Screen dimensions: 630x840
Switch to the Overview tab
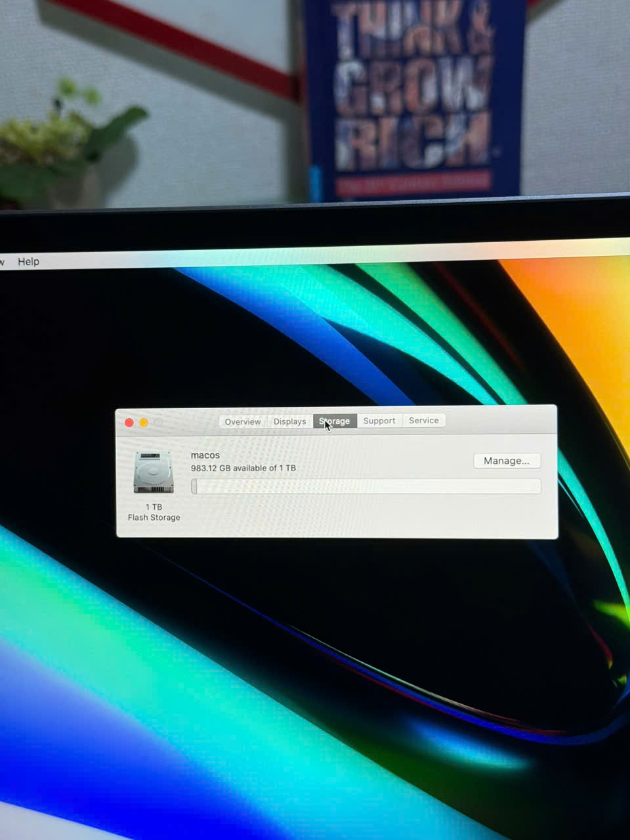click(242, 421)
